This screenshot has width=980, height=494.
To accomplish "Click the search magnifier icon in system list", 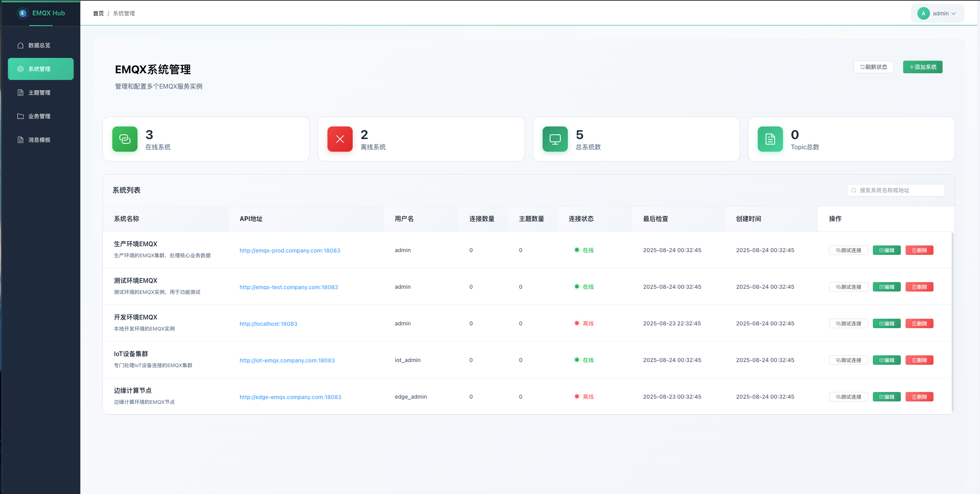I will pyautogui.click(x=854, y=190).
